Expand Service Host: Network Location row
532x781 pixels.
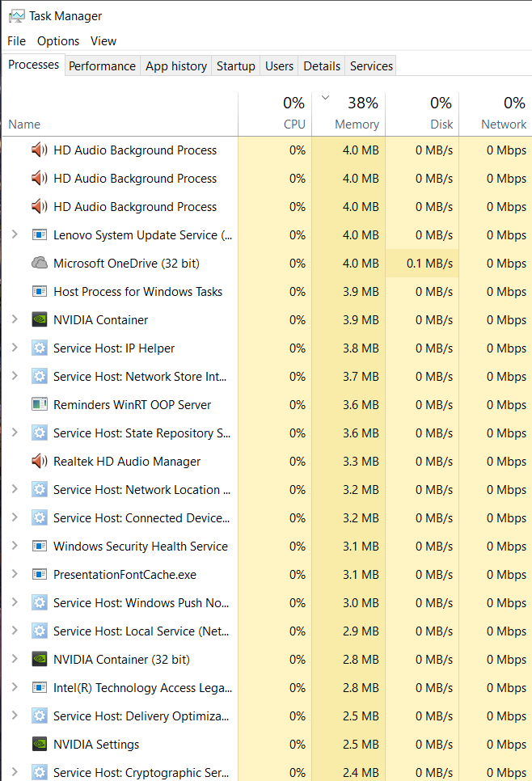(x=15, y=489)
